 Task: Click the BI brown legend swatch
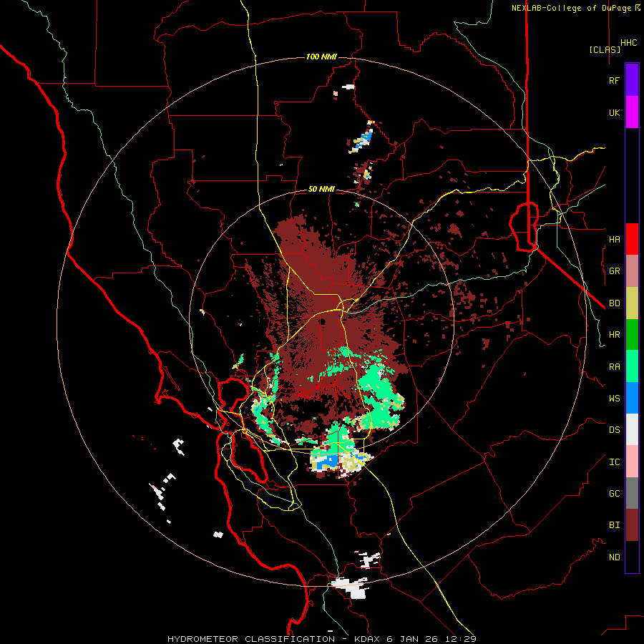632,525
